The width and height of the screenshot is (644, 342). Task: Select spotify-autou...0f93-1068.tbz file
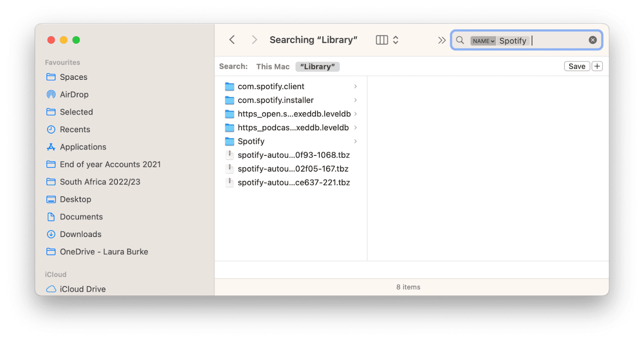click(x=294, y=155)
